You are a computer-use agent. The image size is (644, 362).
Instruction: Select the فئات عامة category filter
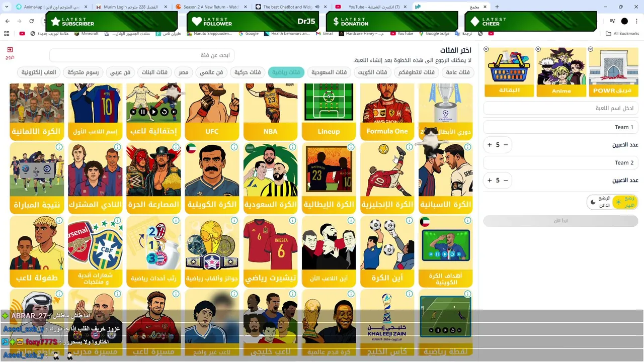(x=458, y=72)
